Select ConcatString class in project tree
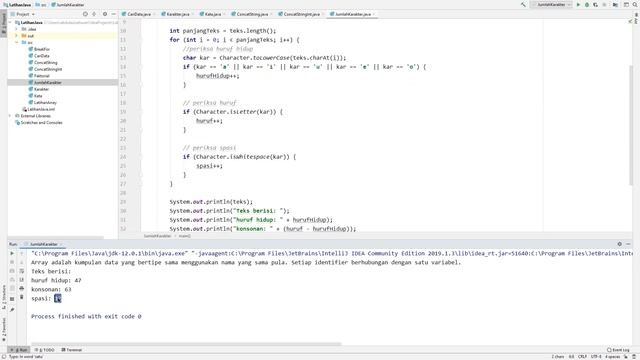640x360 pixels. (43, 62)
